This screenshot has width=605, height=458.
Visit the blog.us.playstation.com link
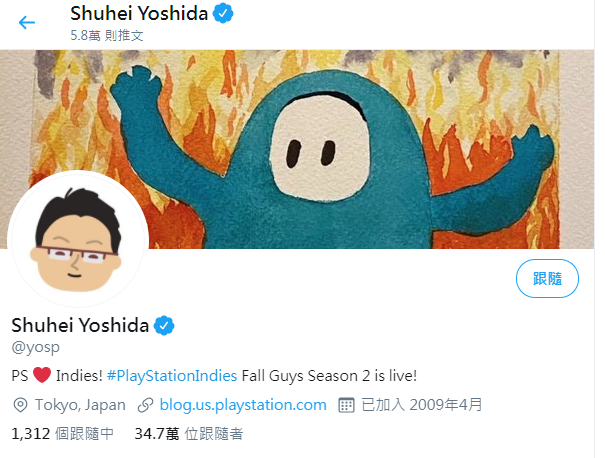[243, 405]
